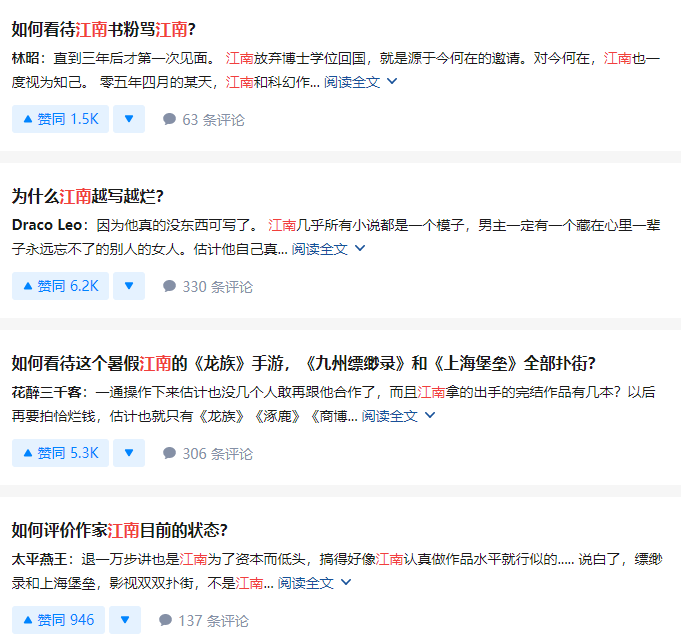The height and width of the screenshot is (639, 681).
Task: Open question about 龙族手游 and 上海堡垒 flopping
Action: pos(303,363)
